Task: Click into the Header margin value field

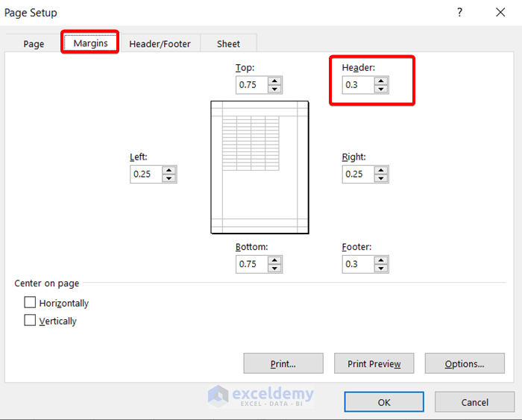Action: pos(358,85)
